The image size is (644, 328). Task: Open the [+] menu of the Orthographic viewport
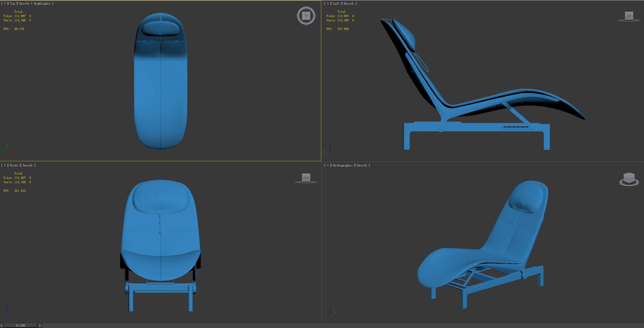328,165
